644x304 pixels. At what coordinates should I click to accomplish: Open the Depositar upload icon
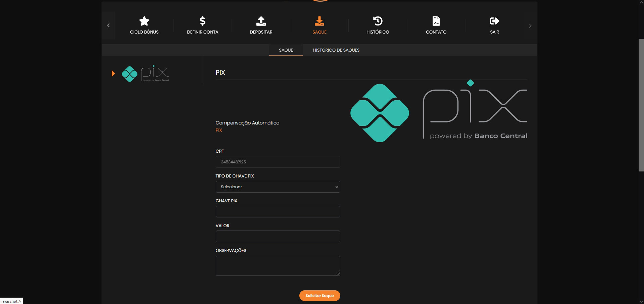pos(261,21)
